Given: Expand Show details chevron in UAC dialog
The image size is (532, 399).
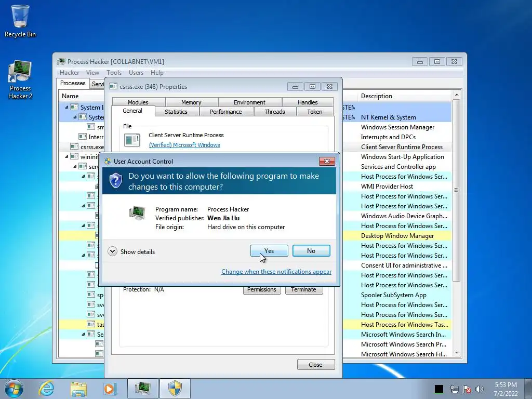Looking at the screenshot, I should tap(112, 251).
